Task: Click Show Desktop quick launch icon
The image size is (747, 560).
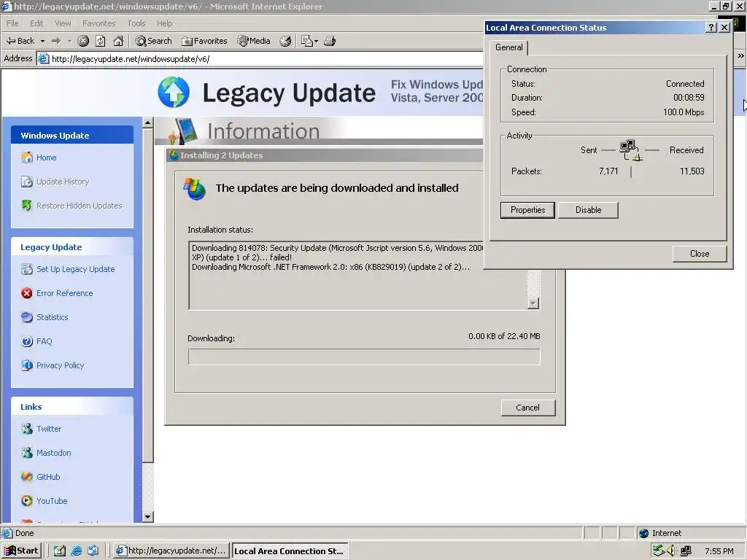Action: tap(60, 551)
